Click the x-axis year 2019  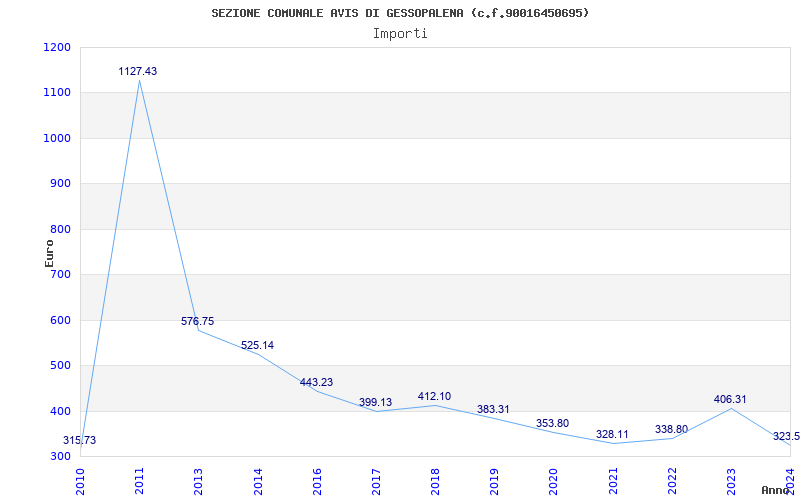point(494,481)
